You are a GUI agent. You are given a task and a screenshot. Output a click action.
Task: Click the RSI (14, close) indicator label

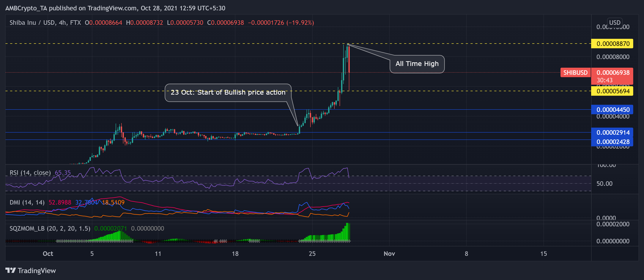click(30, 173)
